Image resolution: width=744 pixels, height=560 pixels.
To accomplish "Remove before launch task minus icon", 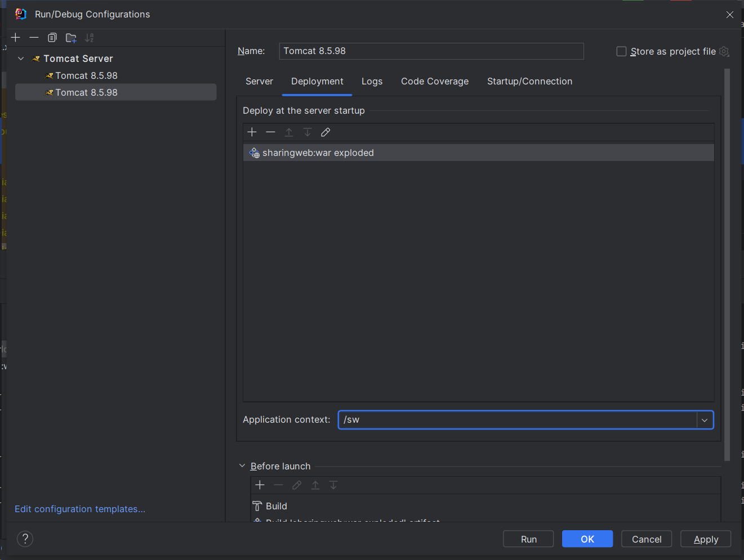I will click(x=278, y=485).
